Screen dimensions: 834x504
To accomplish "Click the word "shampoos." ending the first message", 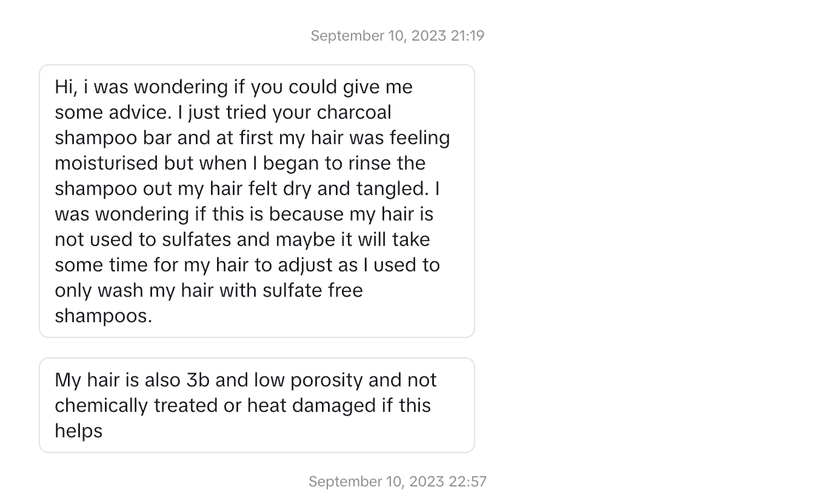I will [x=104, y=316].
